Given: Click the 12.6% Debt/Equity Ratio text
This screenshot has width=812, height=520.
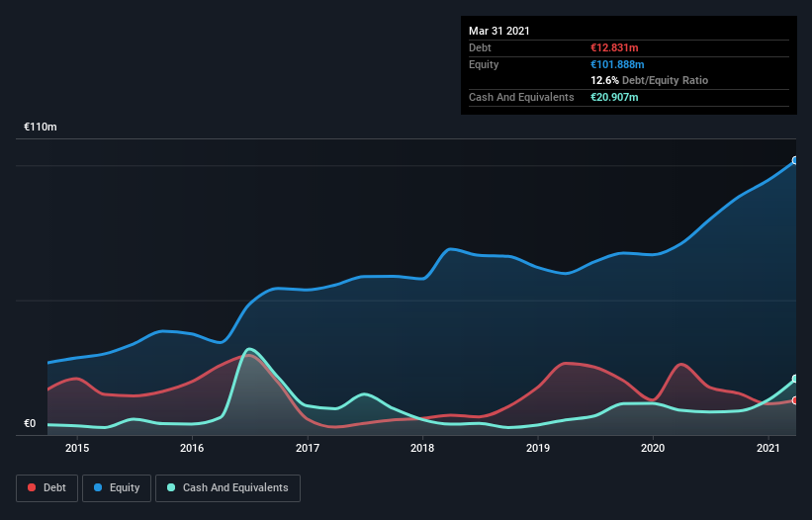Looking at the screenshot, I should [650, 80].
